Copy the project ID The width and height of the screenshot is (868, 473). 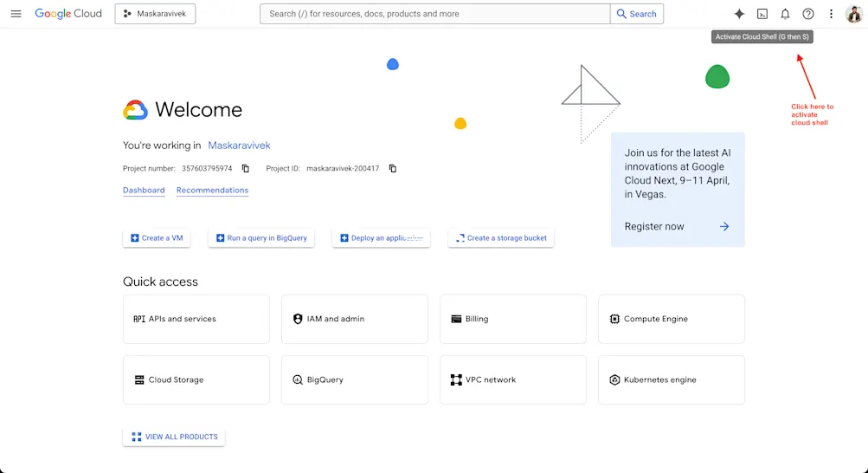pyautogui.click(x=393, y=168)
